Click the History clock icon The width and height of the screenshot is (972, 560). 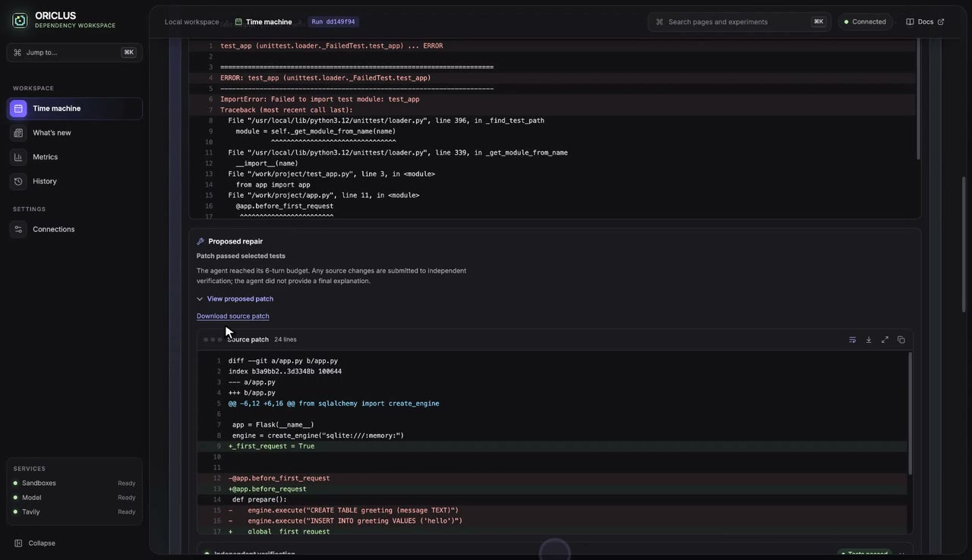18,181
